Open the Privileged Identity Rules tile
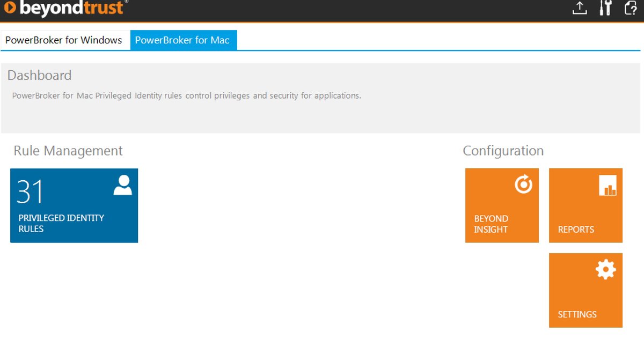The width and height of the screenshot is (644, 362). click(x=74, y=205)
